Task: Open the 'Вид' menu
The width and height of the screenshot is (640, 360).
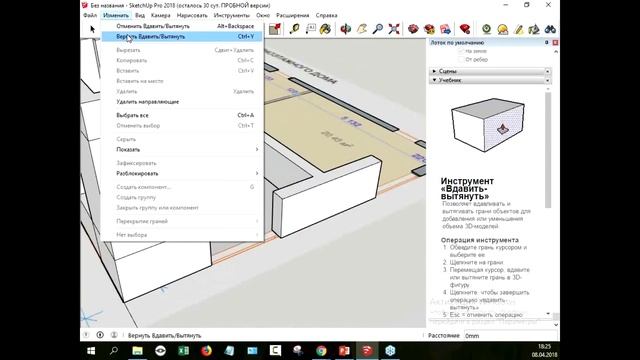Action: [x=140, y=15]
